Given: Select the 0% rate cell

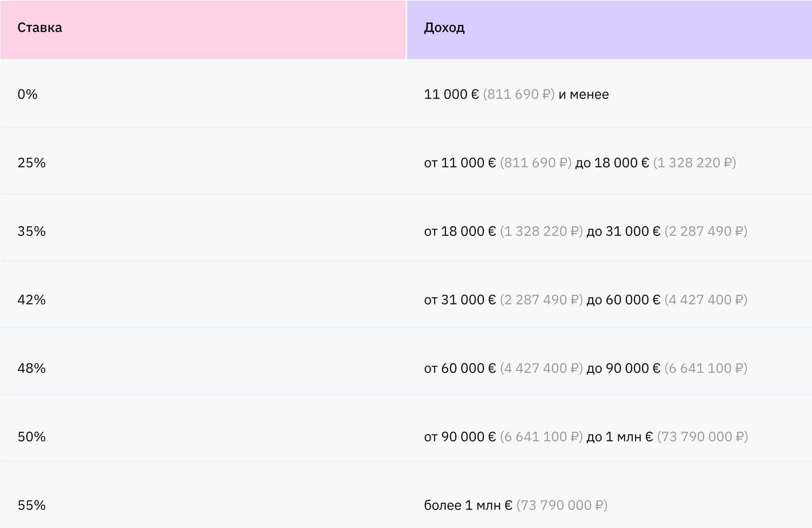Looking at the screenshot, I should click(x=28, y=94).
